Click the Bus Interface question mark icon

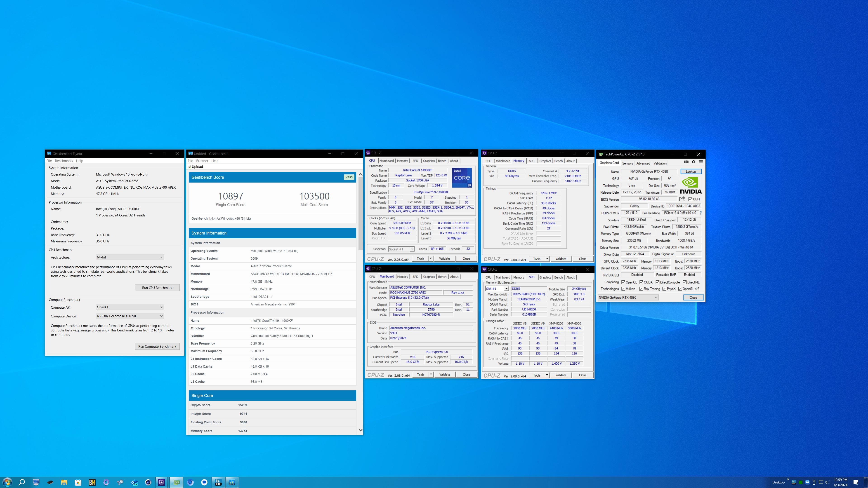pyautogui.click(x=701, y=213)
